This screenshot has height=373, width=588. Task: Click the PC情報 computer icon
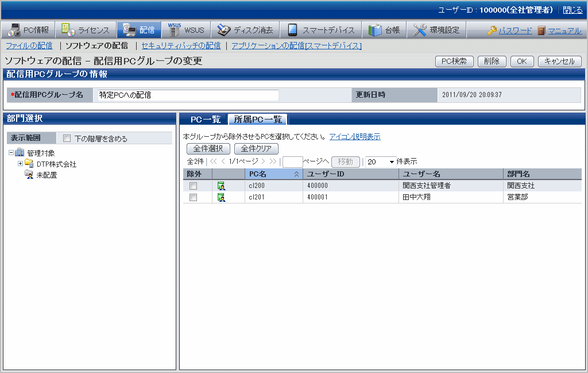point(14,30)
